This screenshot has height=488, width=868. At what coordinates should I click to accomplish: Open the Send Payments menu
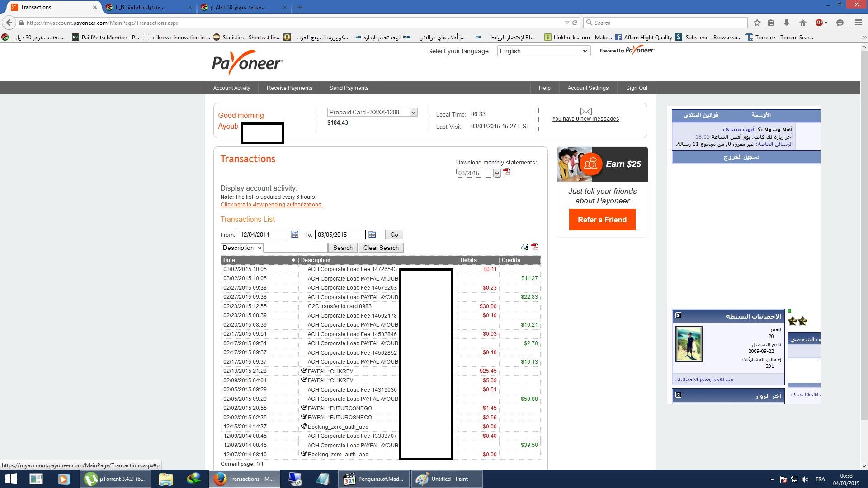click(x=349, y=88)
